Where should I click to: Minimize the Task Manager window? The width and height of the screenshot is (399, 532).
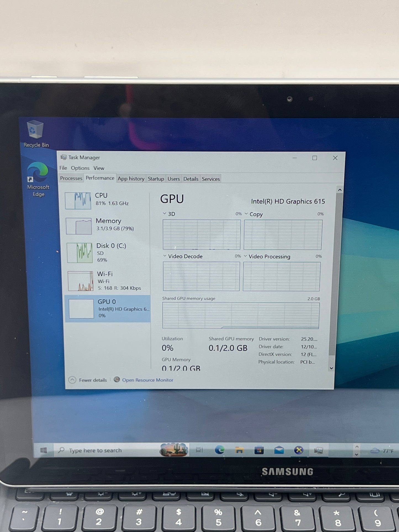295,158
